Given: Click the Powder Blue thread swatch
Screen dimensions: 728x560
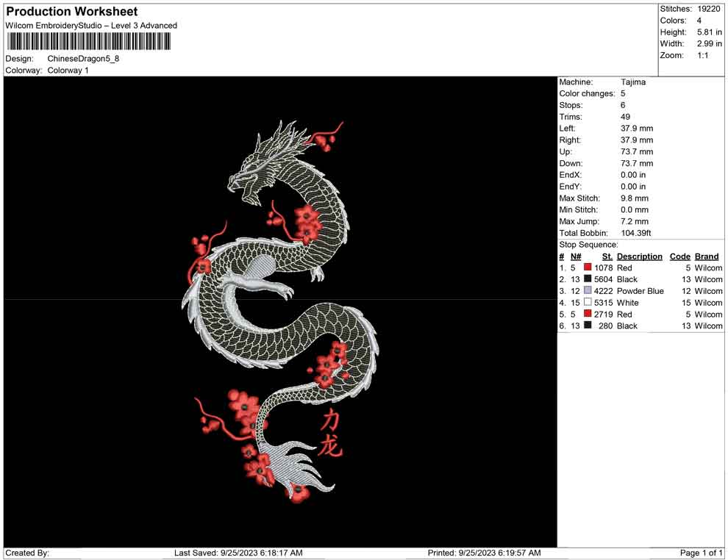Looking at the screenshot, I should [586, 291].
